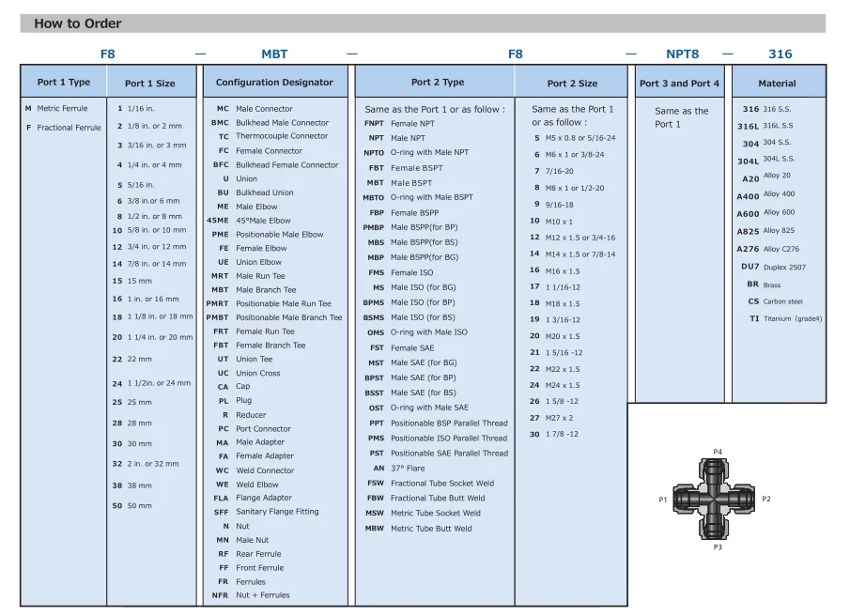This screenshot has width=850, height=616.
Task: Click the NPT8 example code at top
Action: tap(682, 54)
